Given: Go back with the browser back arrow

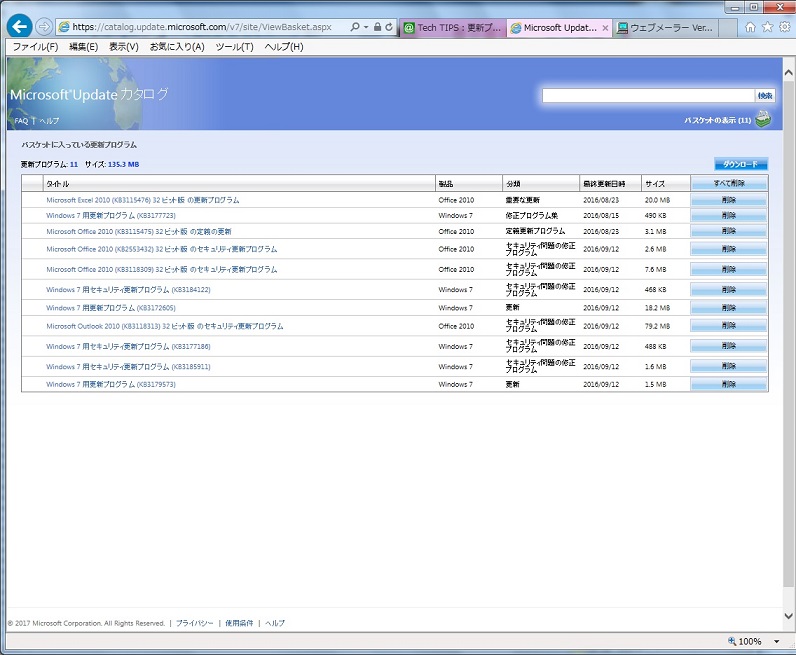Looking at the screenshot, I should (19, 26).
